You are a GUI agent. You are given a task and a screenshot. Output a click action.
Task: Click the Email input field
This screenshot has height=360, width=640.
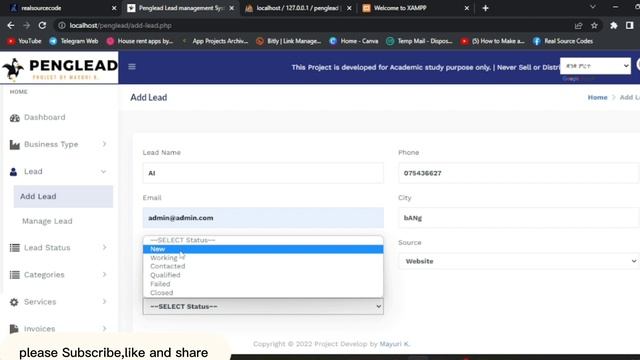point(263,218)
